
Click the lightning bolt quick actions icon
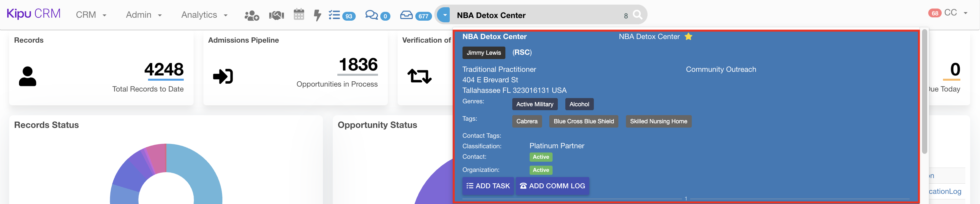tap(317, 15)
